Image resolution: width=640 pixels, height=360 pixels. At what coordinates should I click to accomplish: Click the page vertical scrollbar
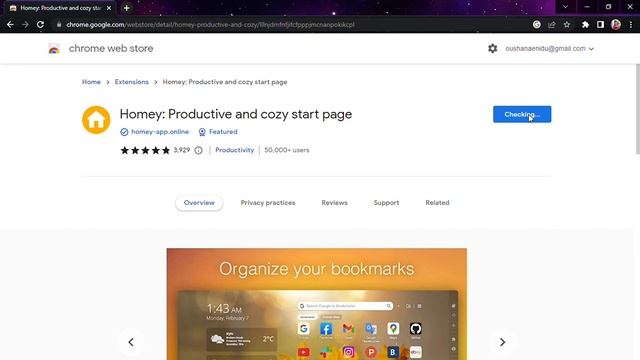click(638, 109)
